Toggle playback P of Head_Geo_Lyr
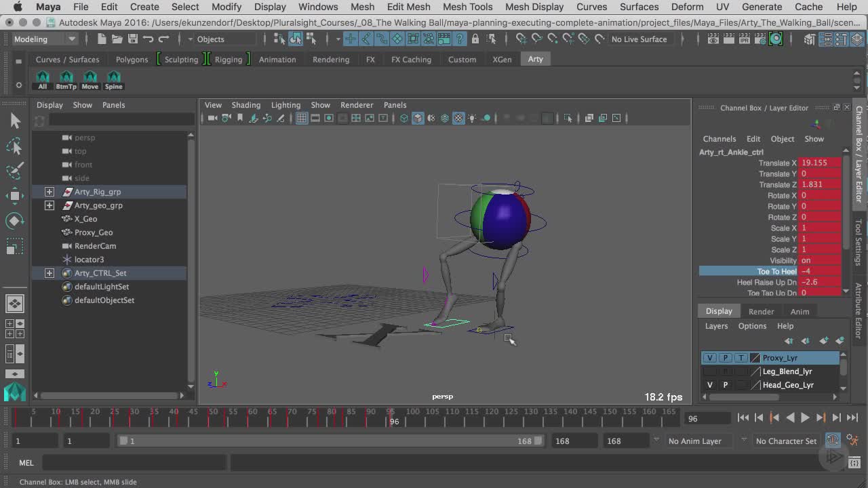The width and height of the screenshot is (868, 488). [x=725, y=385]
